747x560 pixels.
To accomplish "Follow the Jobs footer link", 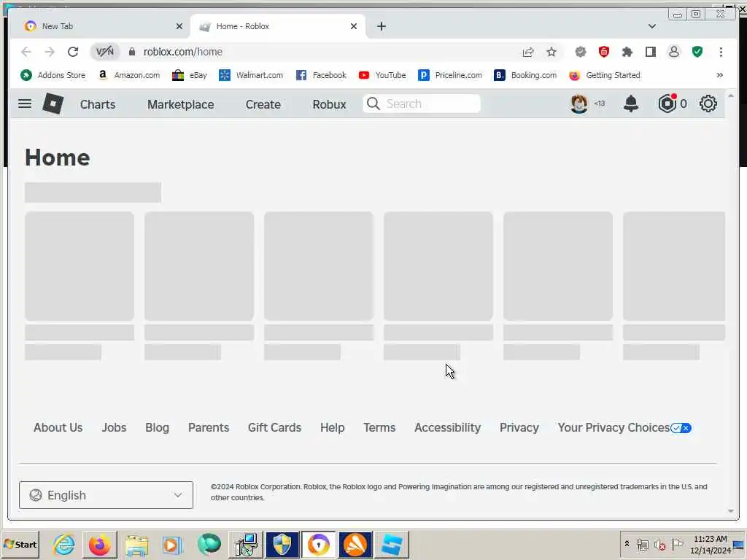I will (114, 427).
